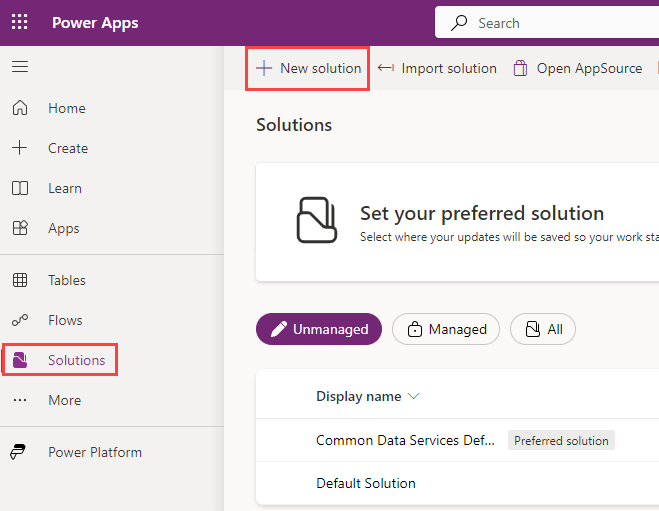Image resolution: width=659 pixels, height=511 pixels.
Task: Expand the Display name column chevron
Action: pos(414,396)
